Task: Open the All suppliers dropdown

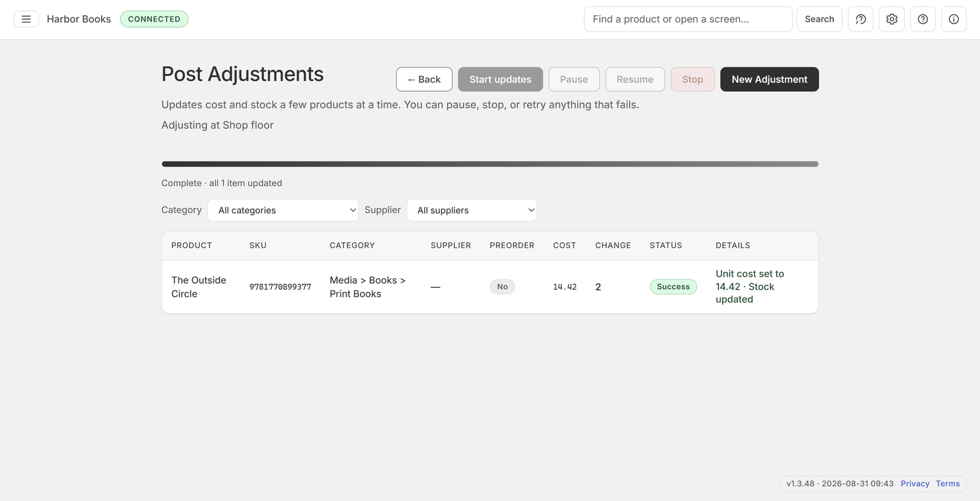Action: pos(472,210)
